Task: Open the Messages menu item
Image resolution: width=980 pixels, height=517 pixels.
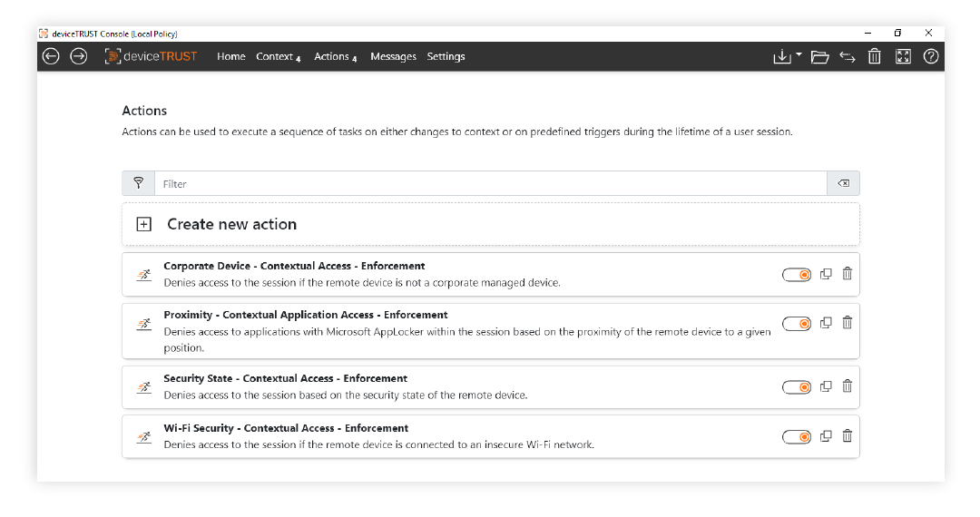Action: pyautogui.click(x=393, y=56)
